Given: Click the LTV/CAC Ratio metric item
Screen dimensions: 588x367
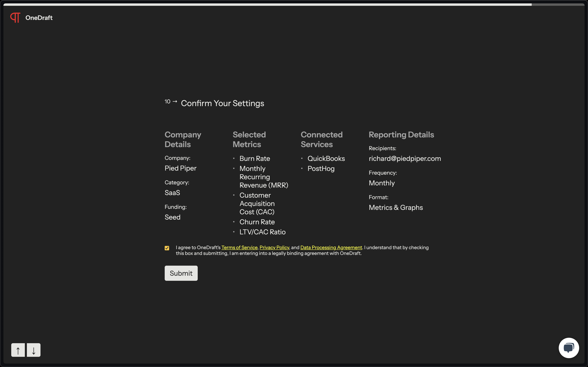Looking at the screenshot, I should click(262, 232).
